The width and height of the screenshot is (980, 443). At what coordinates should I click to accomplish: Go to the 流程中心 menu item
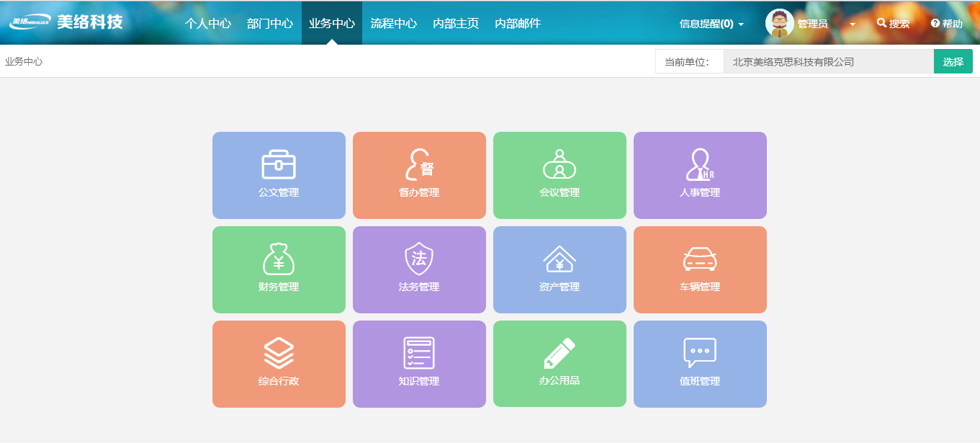tap(394, 23)
